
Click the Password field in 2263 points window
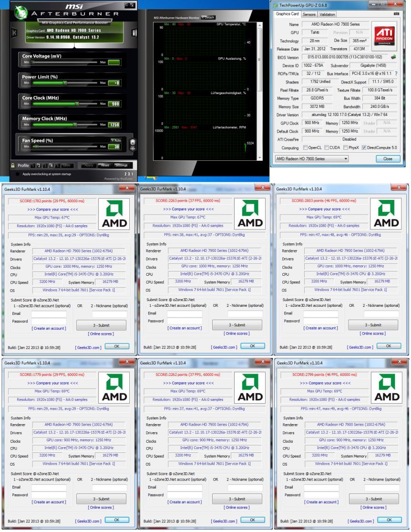(x=185, y=321)
